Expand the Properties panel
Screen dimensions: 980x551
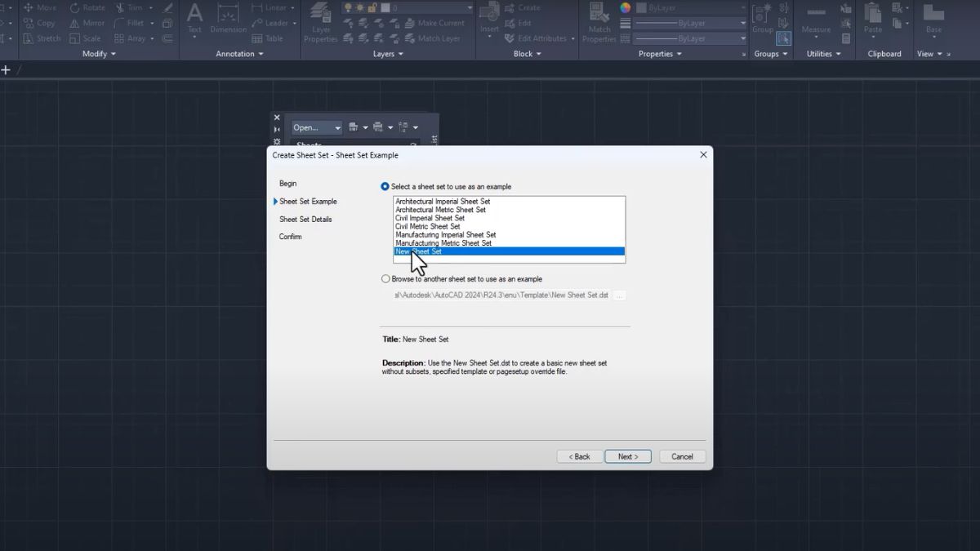[x=661, y=54]
